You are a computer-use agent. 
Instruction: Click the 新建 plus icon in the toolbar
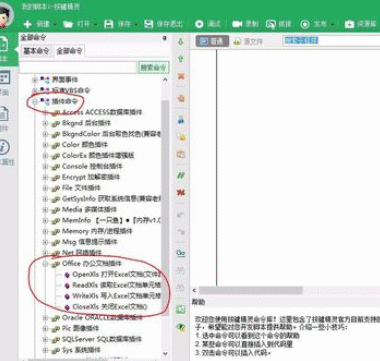(28, 24)
